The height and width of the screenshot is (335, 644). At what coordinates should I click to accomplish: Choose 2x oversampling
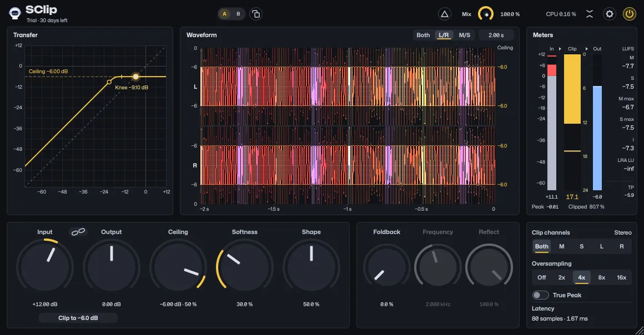tap(561, 277)
